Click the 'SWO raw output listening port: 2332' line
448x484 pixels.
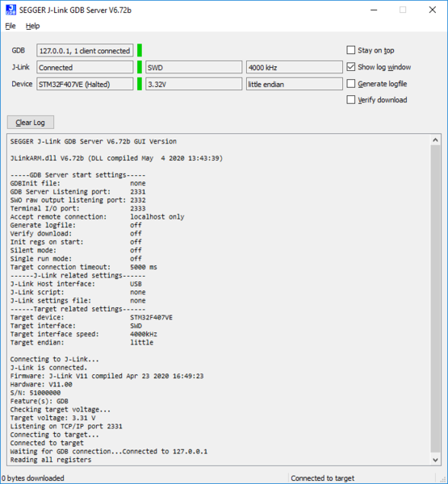77,200
